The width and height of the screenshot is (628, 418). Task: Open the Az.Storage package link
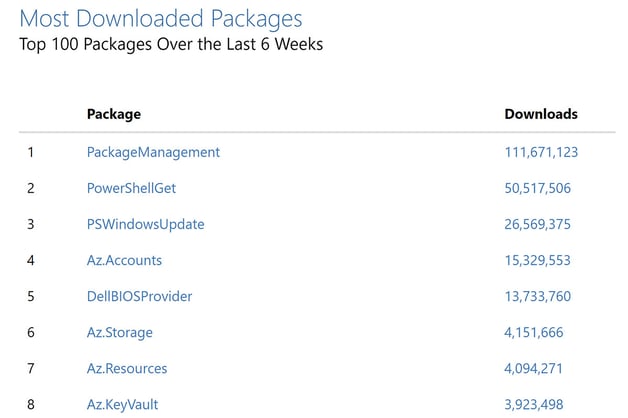click(119, 333)
